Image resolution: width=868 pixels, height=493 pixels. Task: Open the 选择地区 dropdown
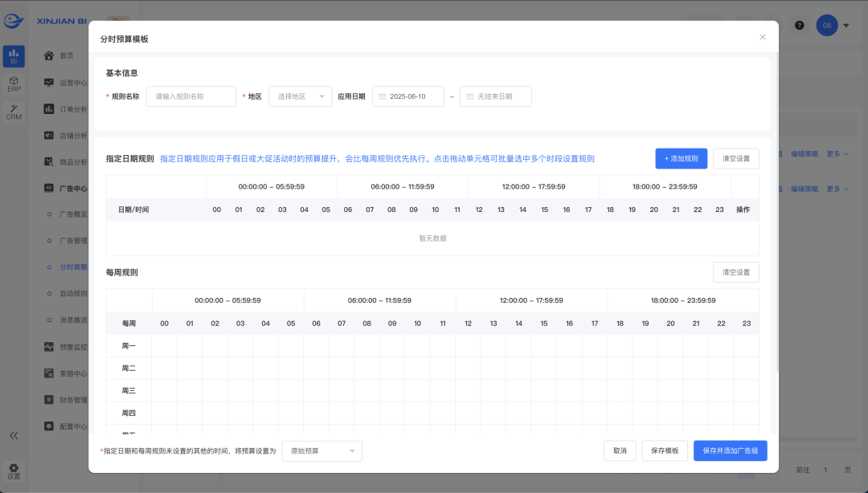[300, 96]
